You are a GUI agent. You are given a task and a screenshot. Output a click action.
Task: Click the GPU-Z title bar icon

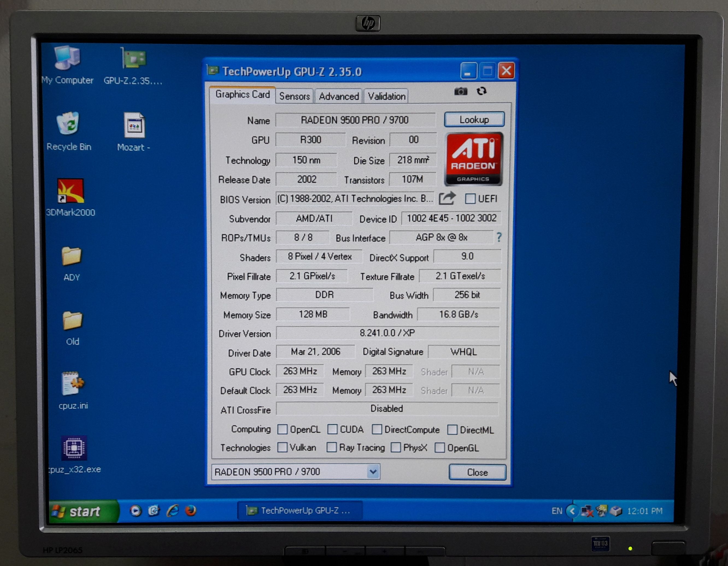coord(213,70)
